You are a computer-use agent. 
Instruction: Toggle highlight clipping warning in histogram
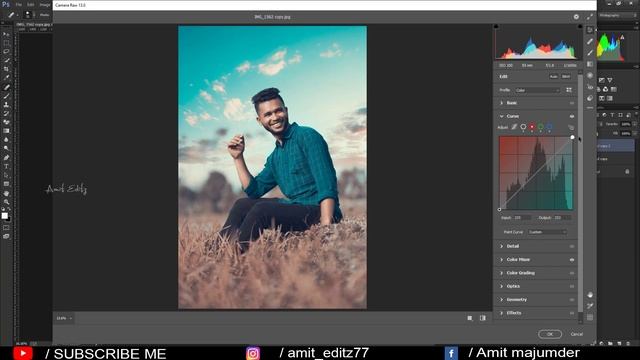[580, 27]
